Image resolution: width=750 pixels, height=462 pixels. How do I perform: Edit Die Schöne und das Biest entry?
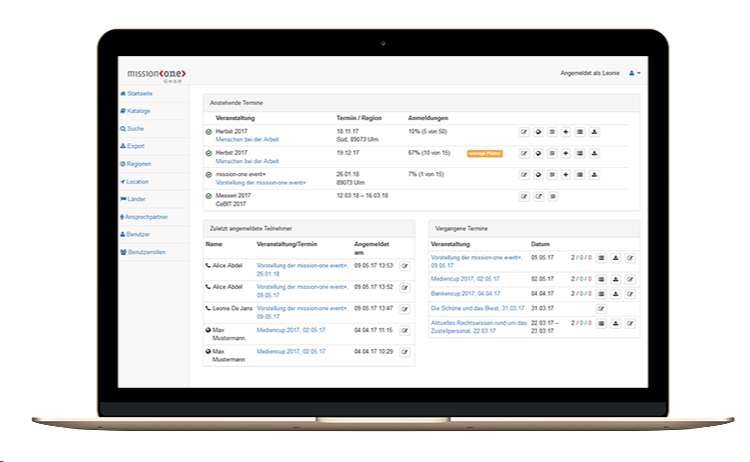click(602, 309)
